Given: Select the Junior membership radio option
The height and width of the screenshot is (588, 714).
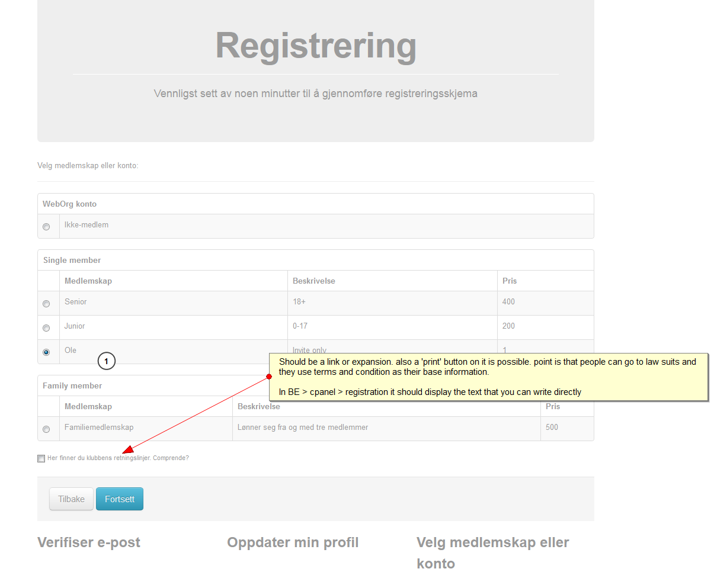Looking at the screenshot, I should coord(46,328).
